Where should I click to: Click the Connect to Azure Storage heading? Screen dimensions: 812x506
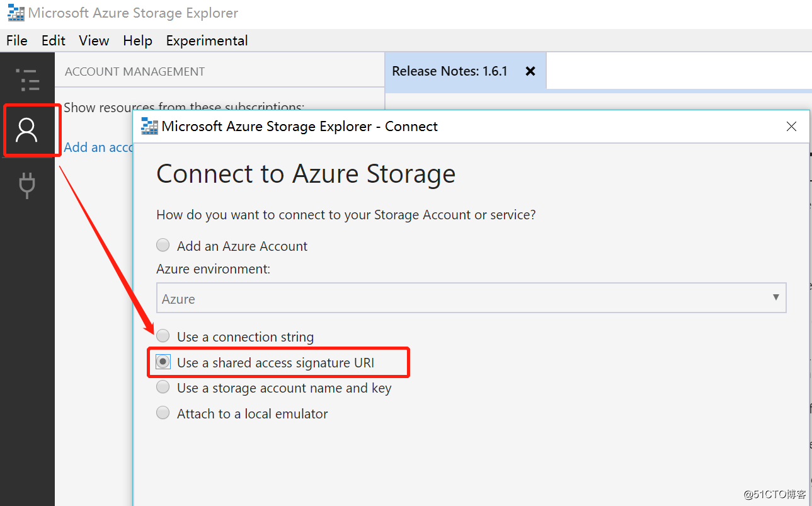(x=306, y=174)
